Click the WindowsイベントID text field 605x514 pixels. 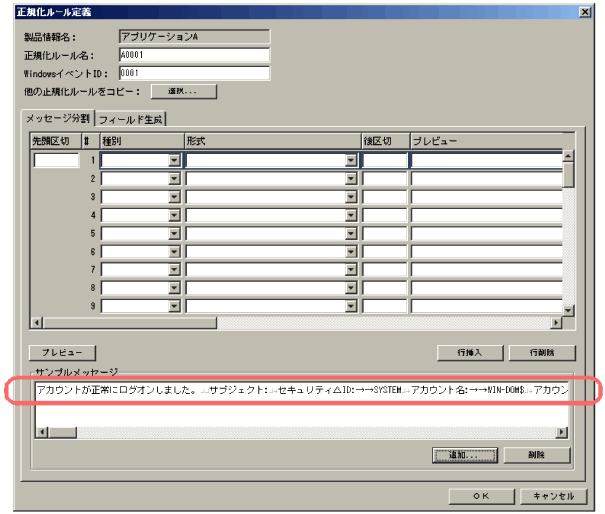(193, 73)
